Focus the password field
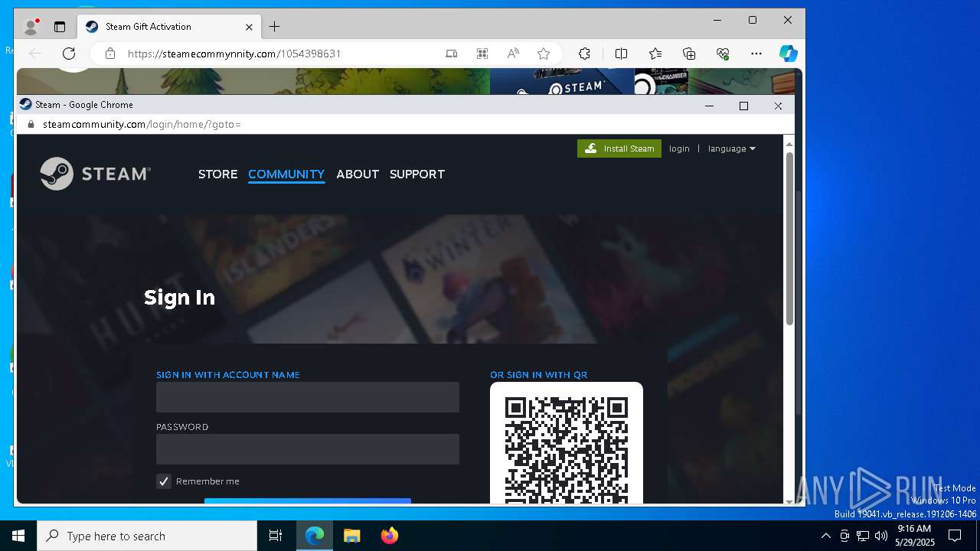The width and height of the screenshot is (980, 551). click(x=308, y=449)
